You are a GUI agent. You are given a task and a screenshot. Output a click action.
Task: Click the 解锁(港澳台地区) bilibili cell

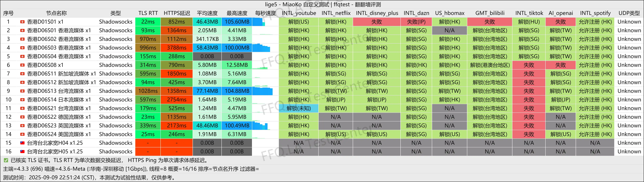[490, 65]
